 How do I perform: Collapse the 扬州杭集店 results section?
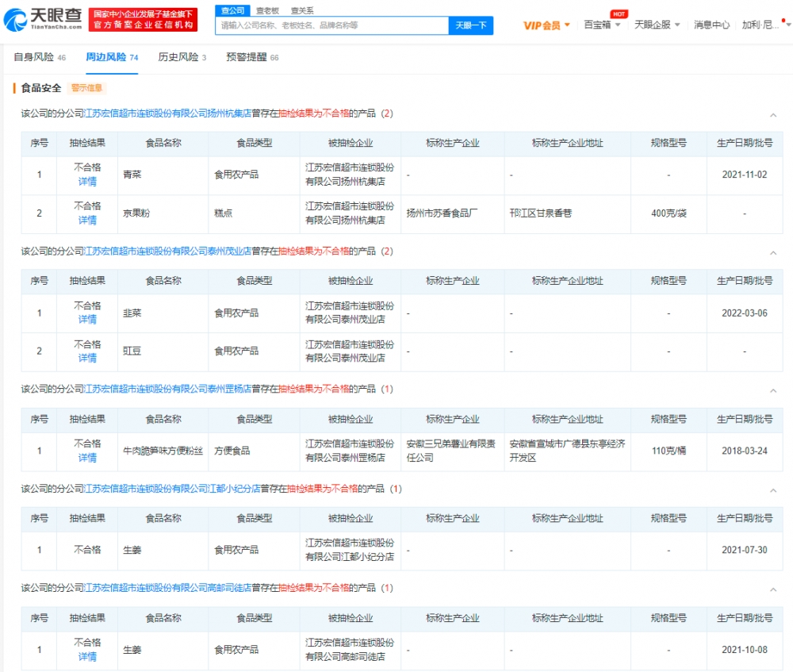click(x=772, y=115)
